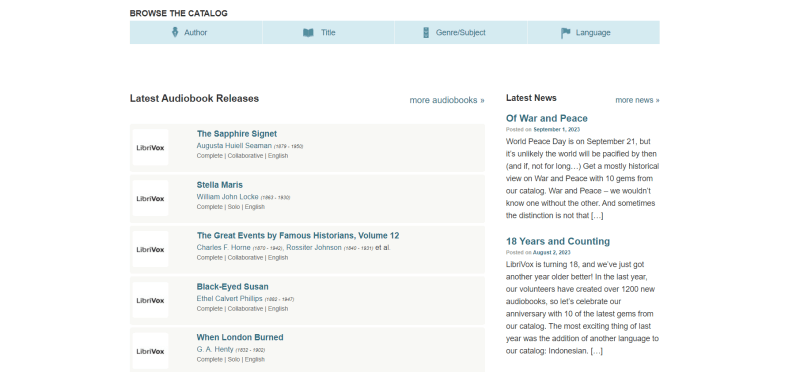Click the 'Latest News' heading
This screenshot has width=800, height=372.
click(x=531, y=98)
